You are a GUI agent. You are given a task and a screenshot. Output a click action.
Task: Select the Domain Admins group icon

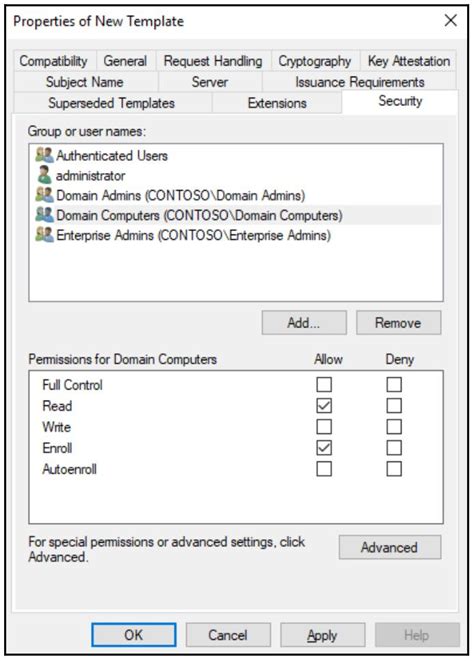click(x=44, y=195)
